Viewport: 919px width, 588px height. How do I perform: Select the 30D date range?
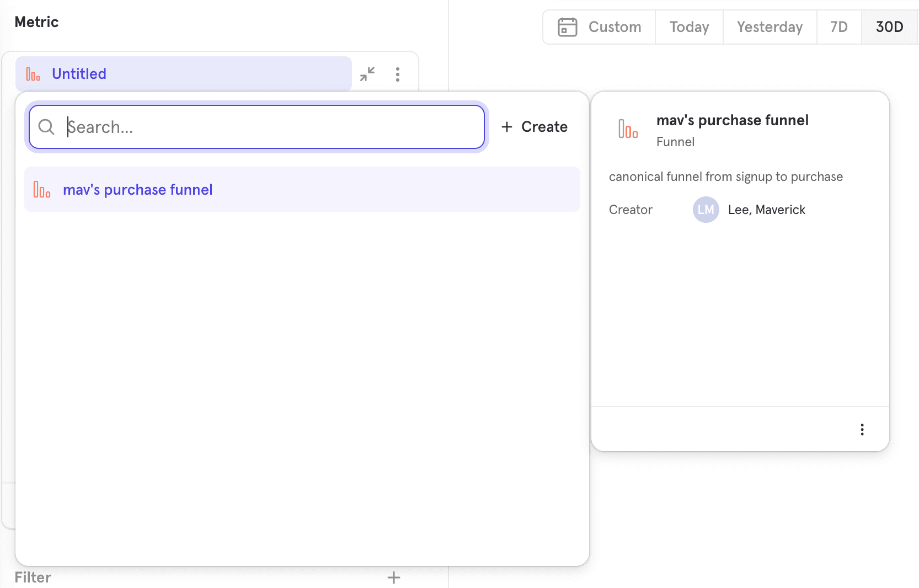pyautogui.click(x=889, y=27)
